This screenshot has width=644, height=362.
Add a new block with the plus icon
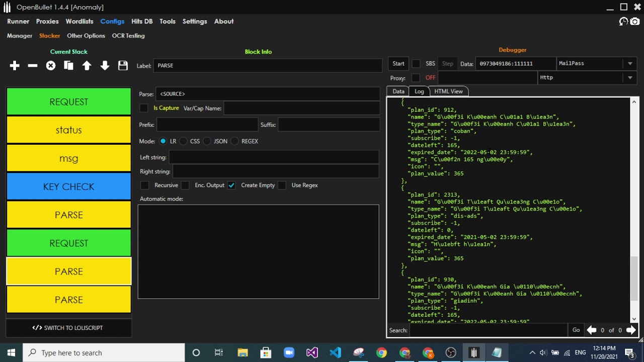tap(15, 66)
